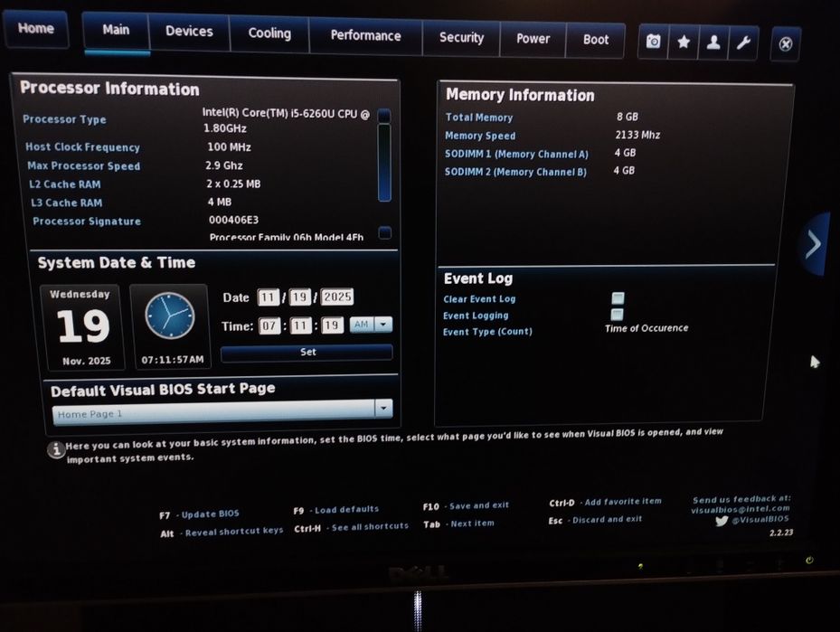Click the 2133 Mhz memory speed value
This screenshot has height=632, width=840.
coord(637,135)
